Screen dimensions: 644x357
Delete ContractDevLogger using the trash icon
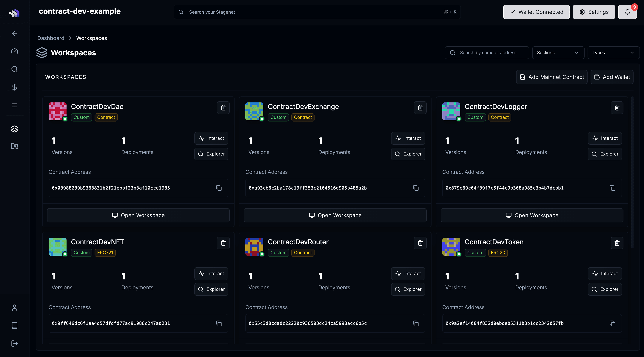[x=617, y=108]
